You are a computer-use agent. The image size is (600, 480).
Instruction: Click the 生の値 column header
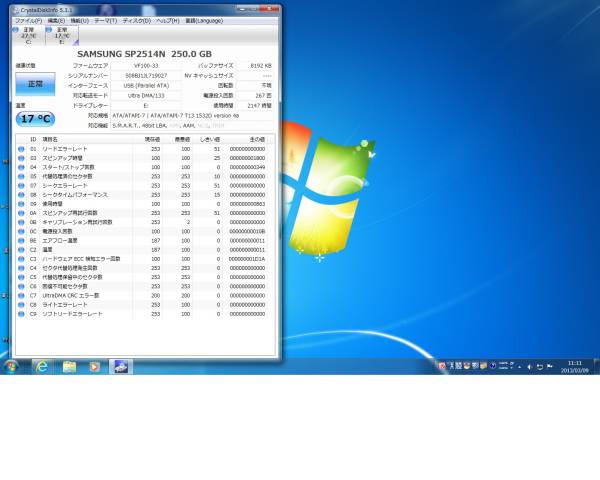click(257, 140)
